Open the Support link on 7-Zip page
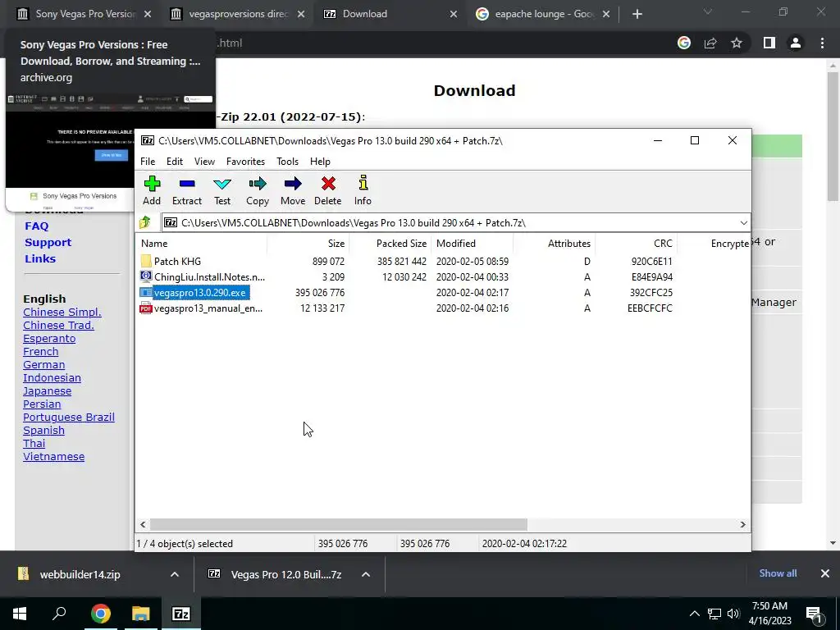 48,242
